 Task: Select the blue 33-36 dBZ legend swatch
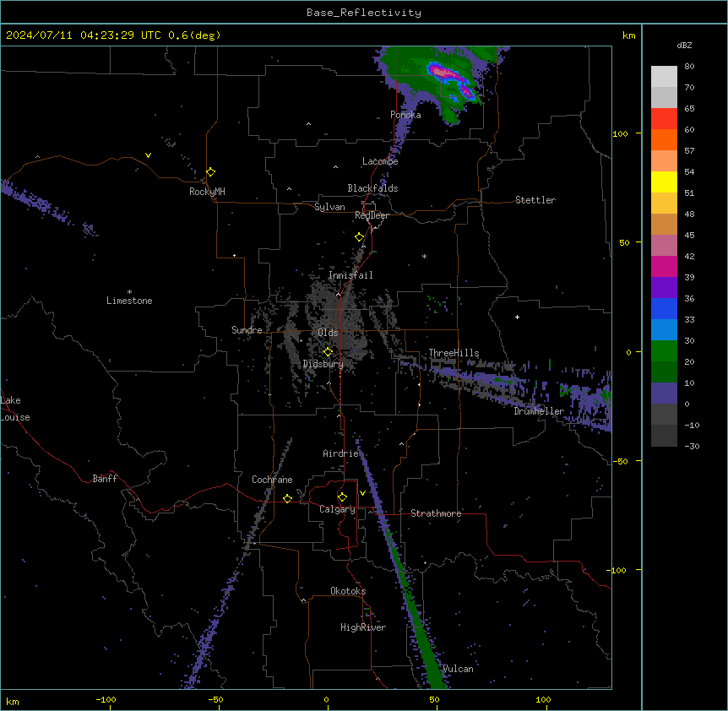(664, 308)
